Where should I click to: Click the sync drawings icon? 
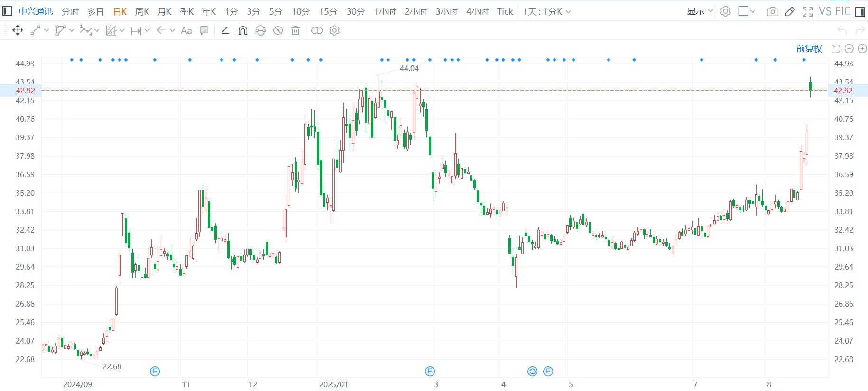[x=260, y=30]
